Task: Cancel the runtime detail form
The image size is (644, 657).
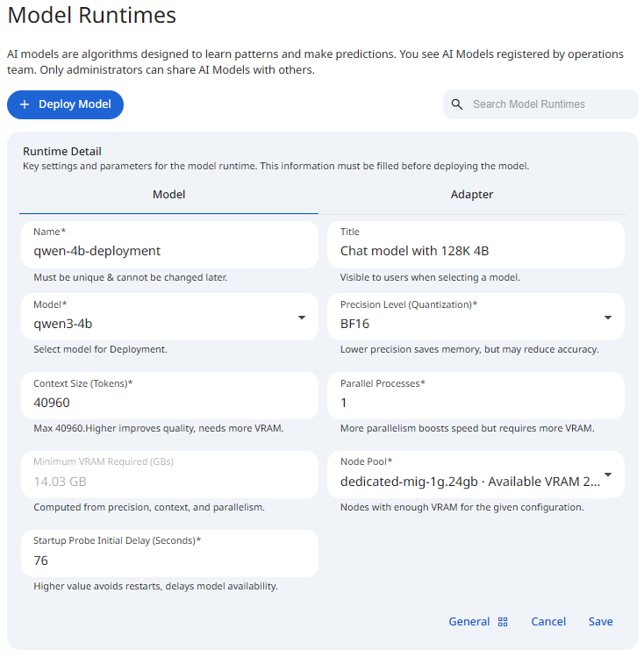Action: (x=548, y=622)
